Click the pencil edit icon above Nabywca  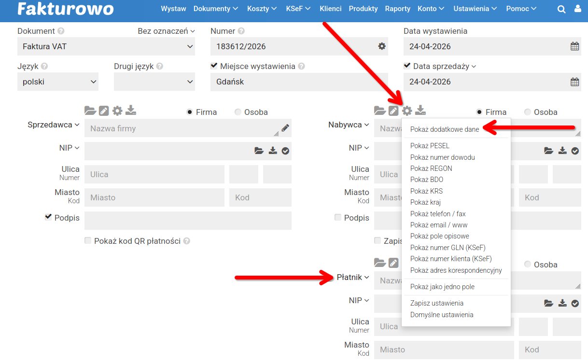tap(394, 111)
